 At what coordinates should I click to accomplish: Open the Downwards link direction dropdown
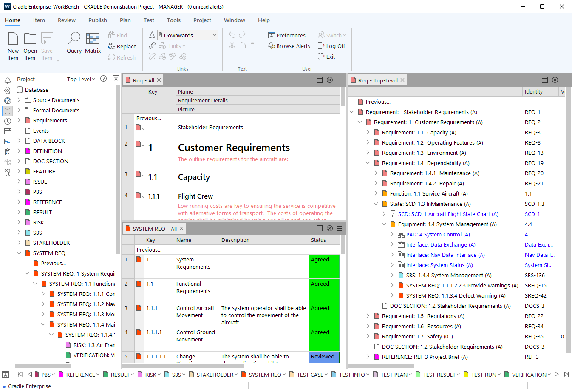(187, 35)
